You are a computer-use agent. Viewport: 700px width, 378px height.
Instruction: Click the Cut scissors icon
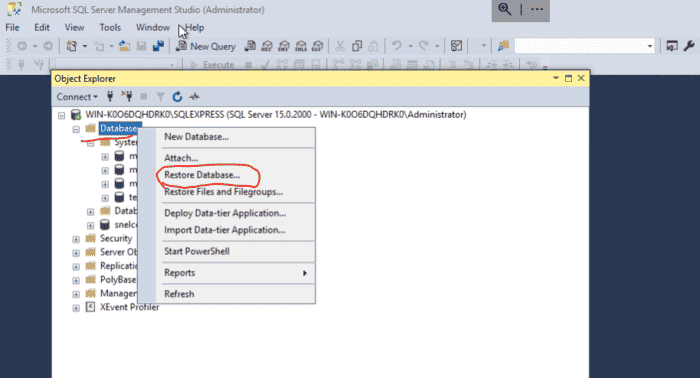(340, 46)
